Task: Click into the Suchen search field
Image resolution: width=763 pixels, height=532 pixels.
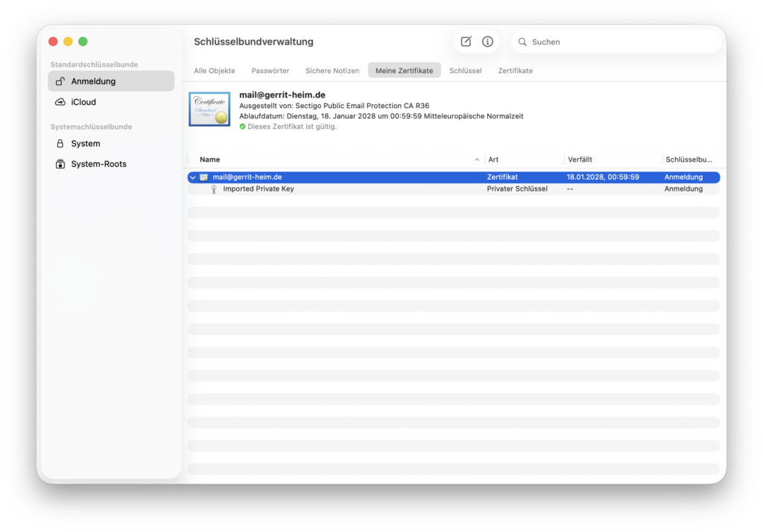Action: [x=618, y=42]
